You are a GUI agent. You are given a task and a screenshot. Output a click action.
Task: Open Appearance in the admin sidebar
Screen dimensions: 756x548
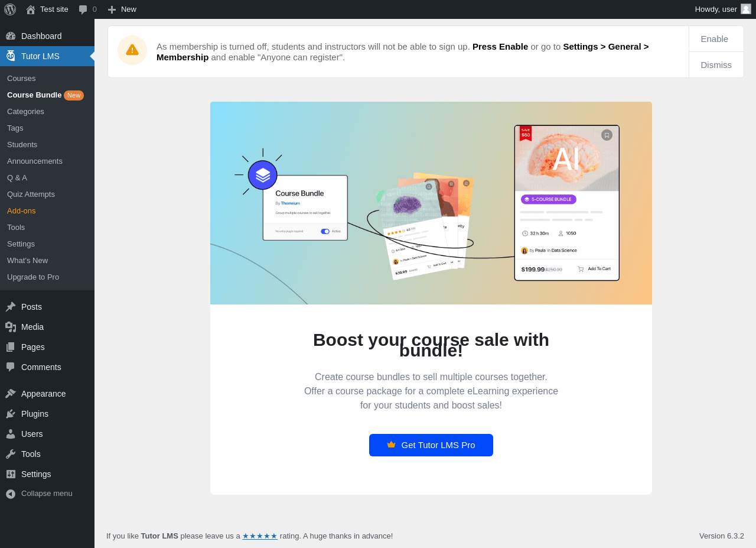47,394
